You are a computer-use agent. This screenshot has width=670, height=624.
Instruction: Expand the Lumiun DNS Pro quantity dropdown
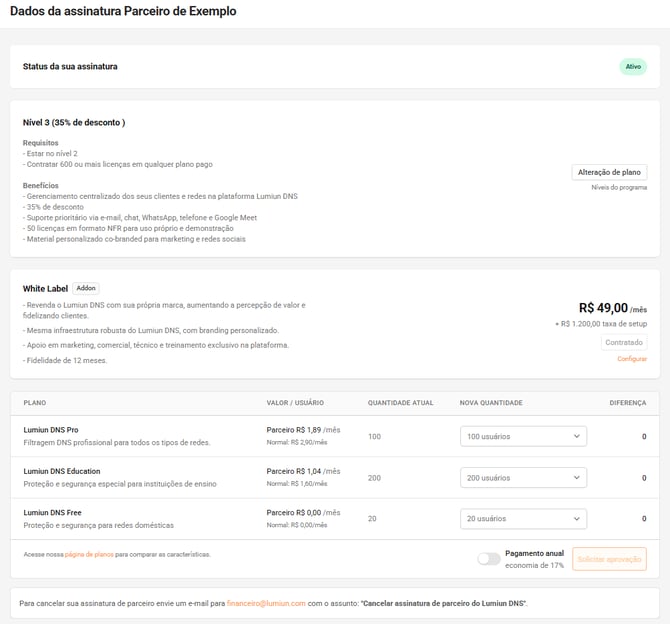[x=523, y=436]
